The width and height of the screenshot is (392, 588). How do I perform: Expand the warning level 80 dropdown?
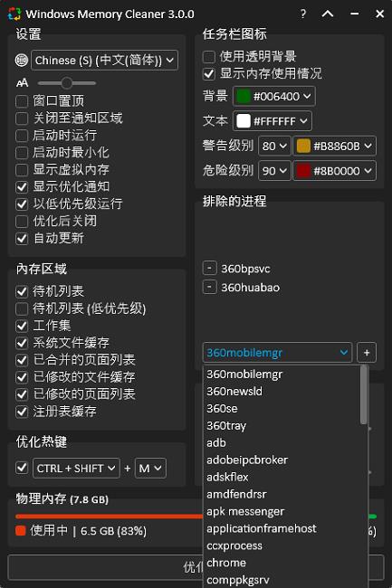coord(274,146)
